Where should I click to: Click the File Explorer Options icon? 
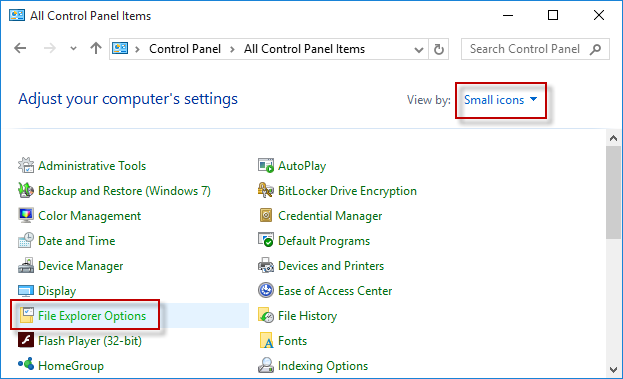tap(27, 315)
